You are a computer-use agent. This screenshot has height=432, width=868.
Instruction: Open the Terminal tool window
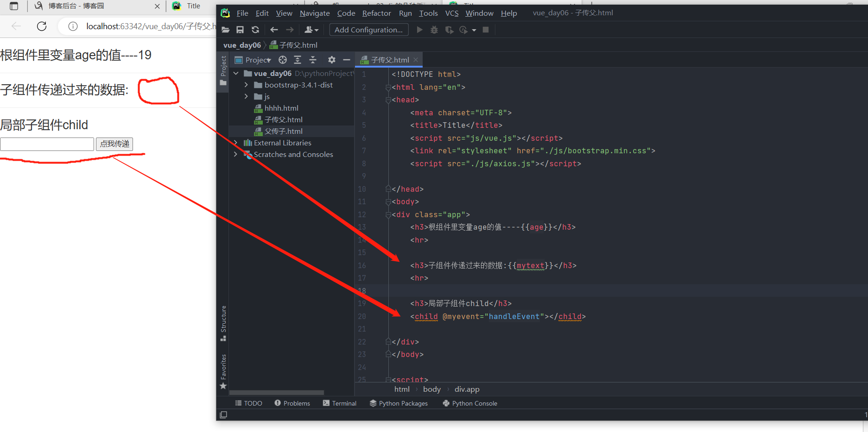click(340, 403)
